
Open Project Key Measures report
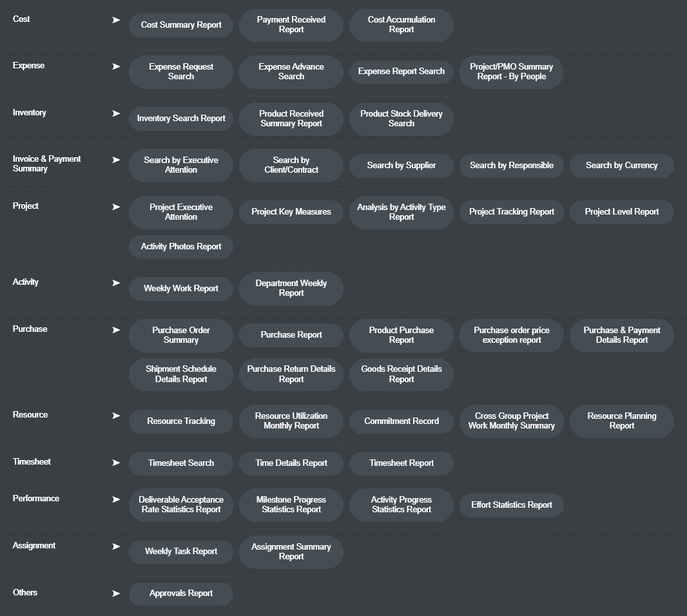pos(291,212)
